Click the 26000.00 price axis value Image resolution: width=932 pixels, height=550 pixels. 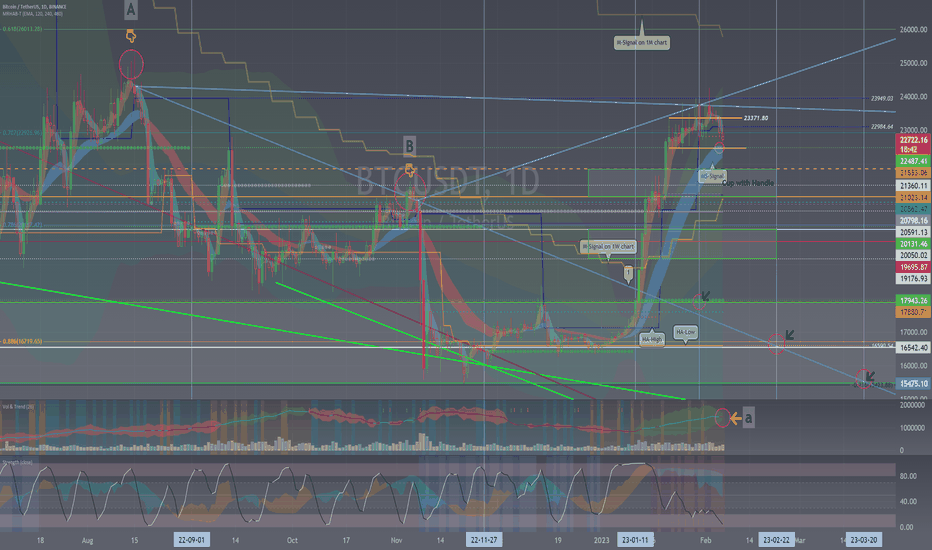(913, 29)
